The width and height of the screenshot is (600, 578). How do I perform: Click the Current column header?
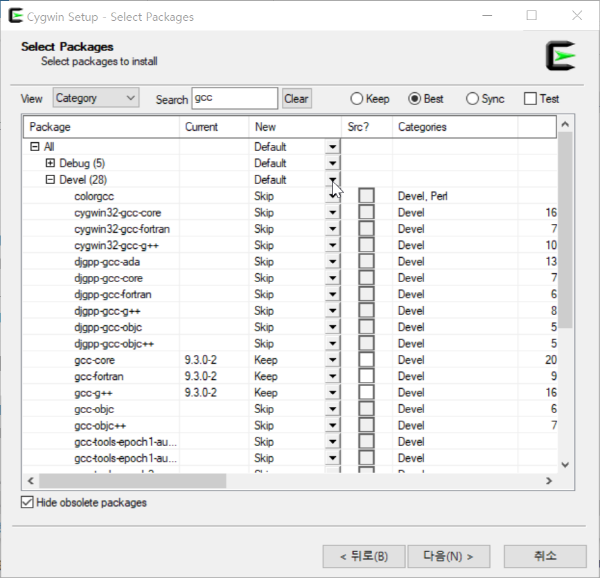[214, 127]
